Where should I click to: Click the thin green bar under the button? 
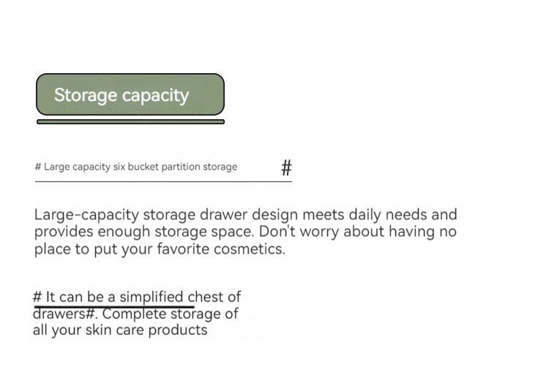click(x=130, y=122)
